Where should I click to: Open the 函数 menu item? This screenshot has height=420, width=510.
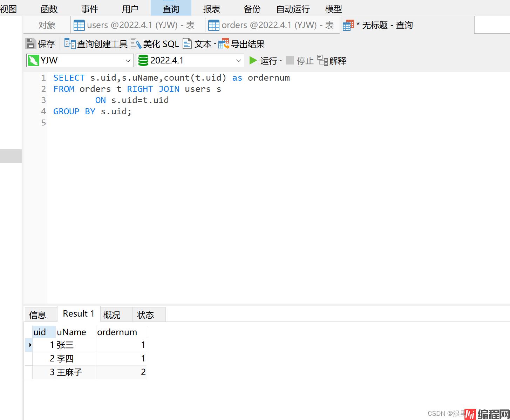pyautogui.click(x=49, y=9)
